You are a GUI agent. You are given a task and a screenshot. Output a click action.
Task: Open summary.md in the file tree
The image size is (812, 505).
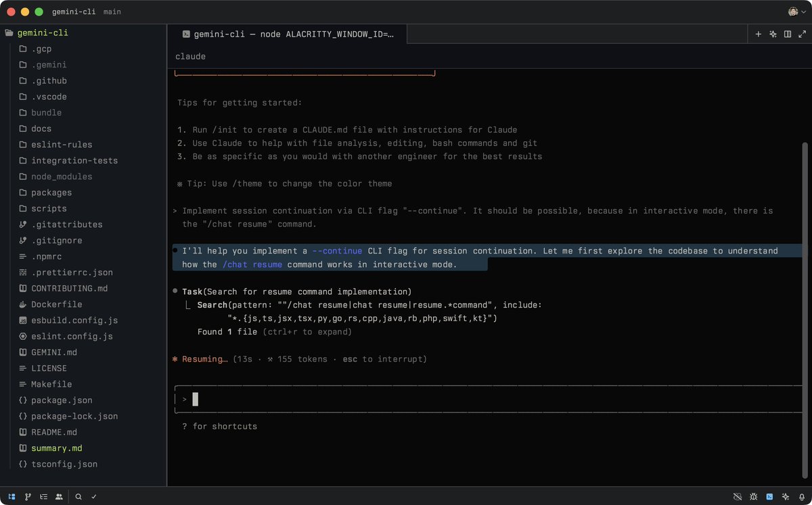click(56, 448)
